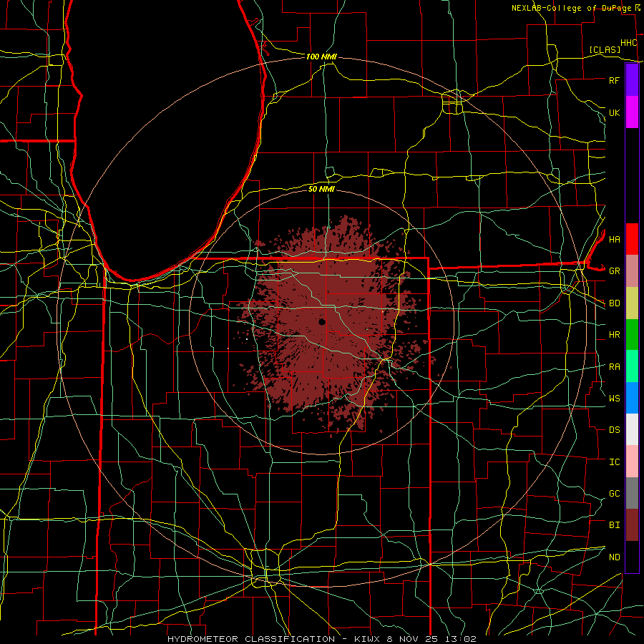This screenshot has height=644, width=644.
Task: Click the HA red legend swatch
Action: click(x=632, y=239)
